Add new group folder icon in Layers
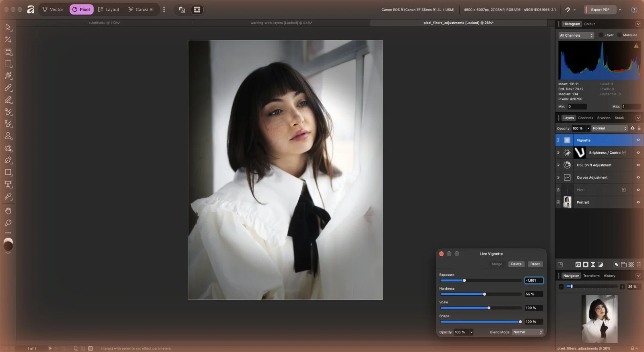Screen dimensions: 644x352 coord(623,264)
